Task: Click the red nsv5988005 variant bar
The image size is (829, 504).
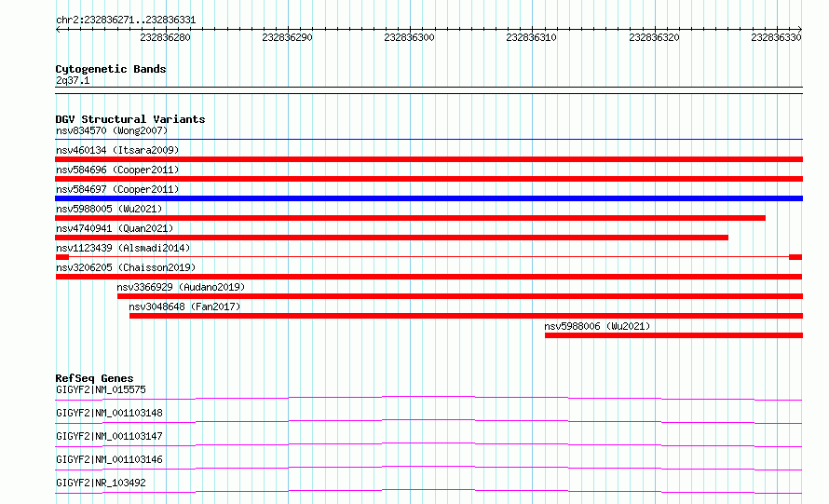Action: (x=410, y=218)
